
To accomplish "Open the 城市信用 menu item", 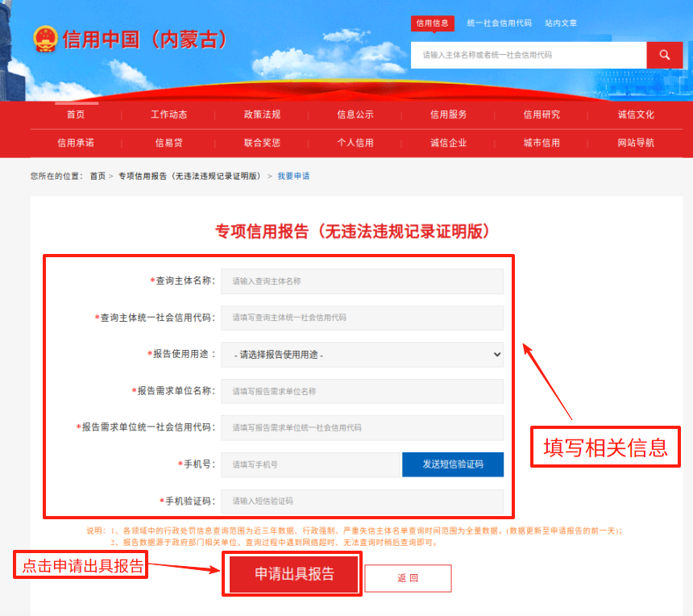I will click(542, 143).
